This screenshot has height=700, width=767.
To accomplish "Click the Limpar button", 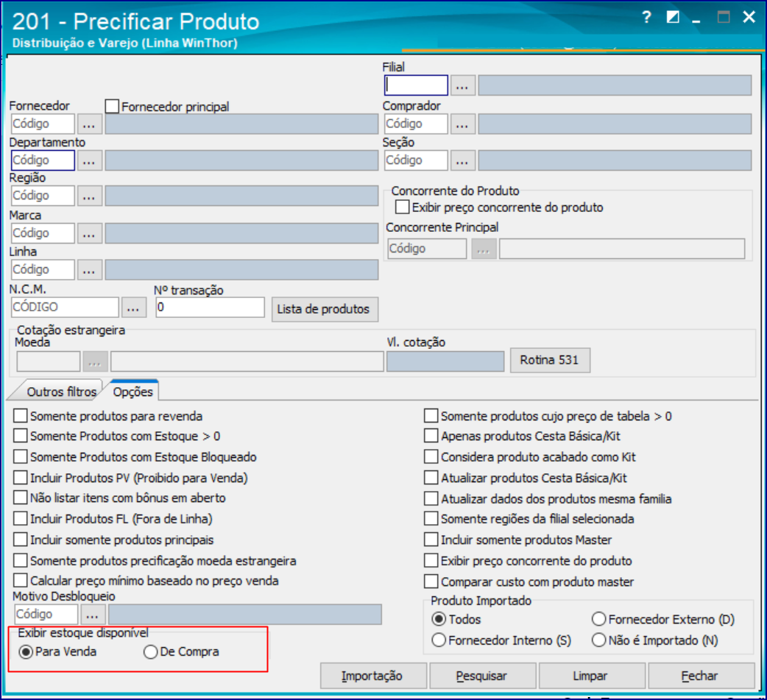I will coord(592,676).
